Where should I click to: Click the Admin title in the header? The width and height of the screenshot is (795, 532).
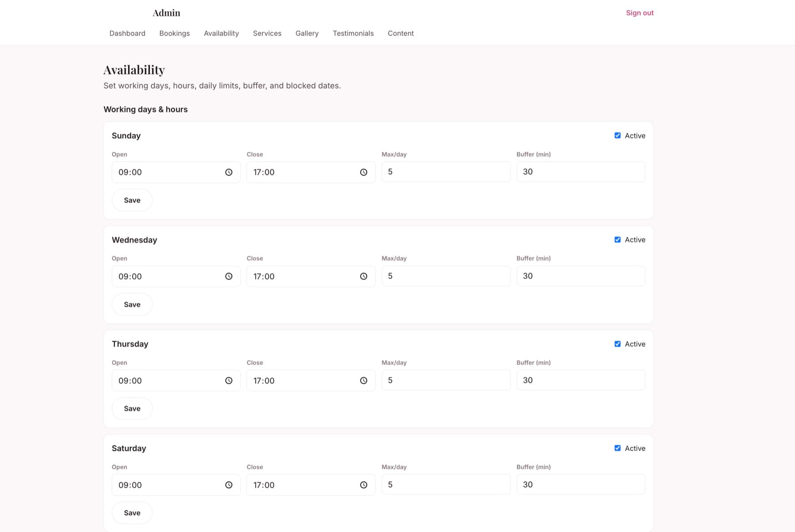tap(167, 13)
